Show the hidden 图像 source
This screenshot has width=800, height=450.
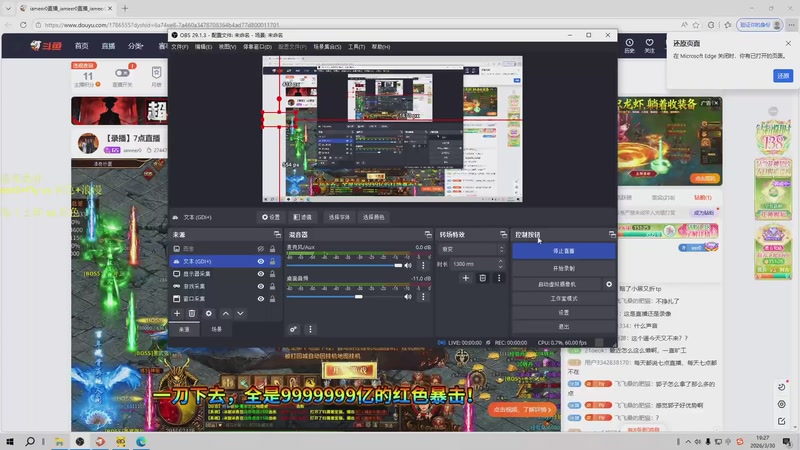261,248
